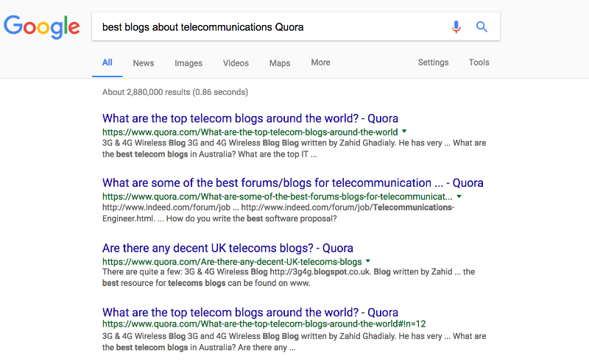Viewport: 589px width, 364px height.
Task: Click snippet text mentioning indeed.com forum
Action: pos(278,213)
